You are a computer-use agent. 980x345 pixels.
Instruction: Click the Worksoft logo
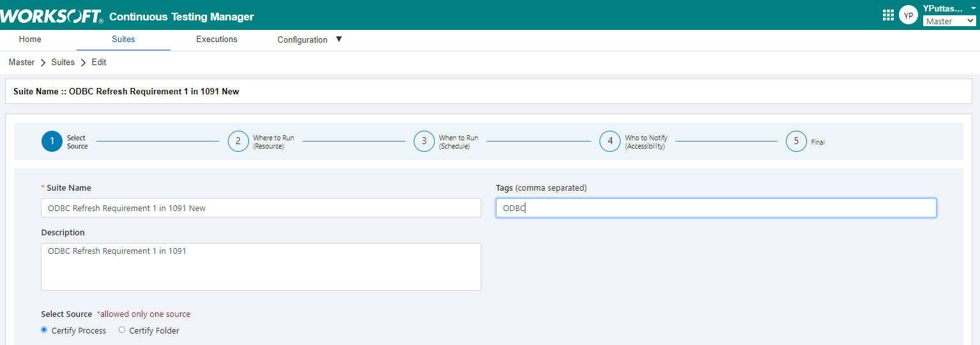(51, 17)
